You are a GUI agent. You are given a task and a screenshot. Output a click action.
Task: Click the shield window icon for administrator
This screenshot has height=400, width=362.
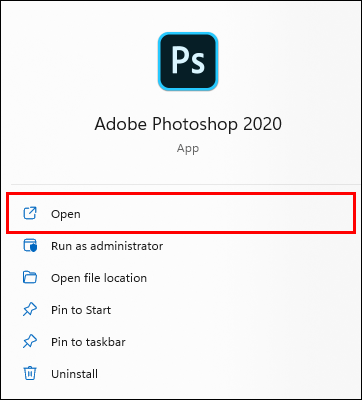(x=30, y=246)
